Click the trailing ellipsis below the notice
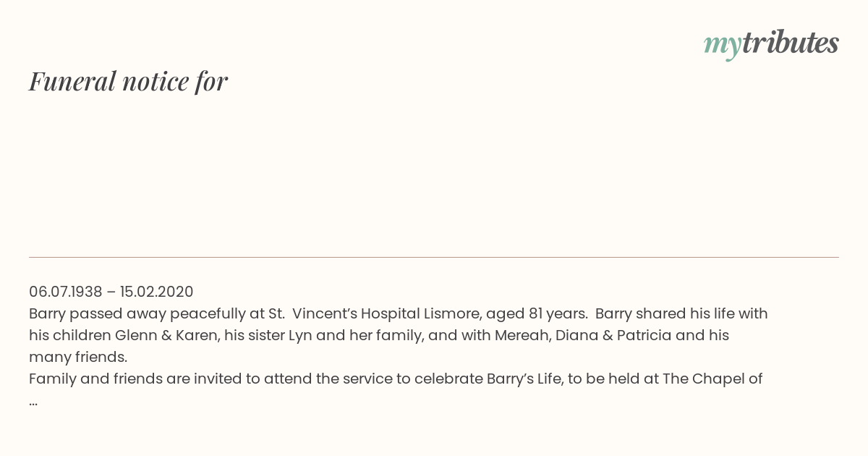Viewport: 868px width, 456px height. [33, 401]
